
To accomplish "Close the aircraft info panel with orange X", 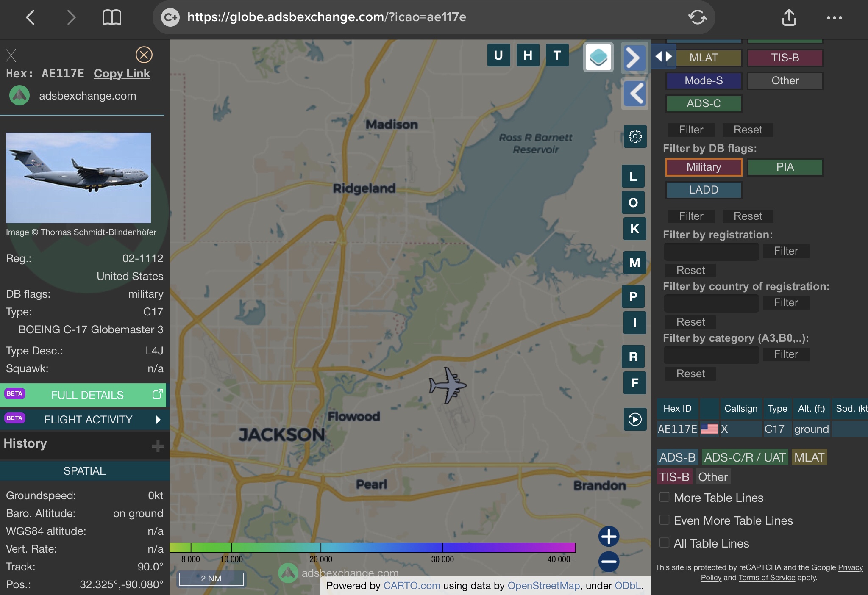I will 144,55.
